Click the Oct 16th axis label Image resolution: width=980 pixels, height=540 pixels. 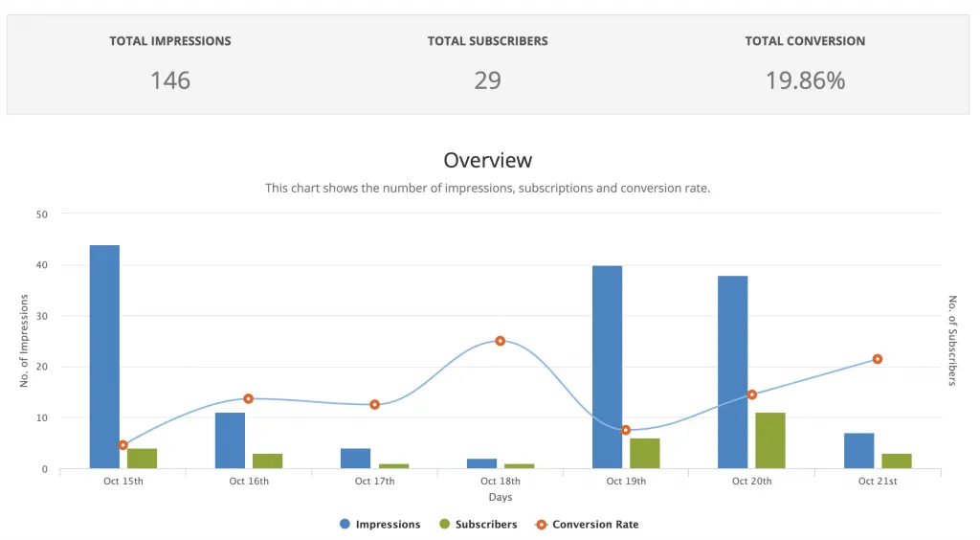249,482
